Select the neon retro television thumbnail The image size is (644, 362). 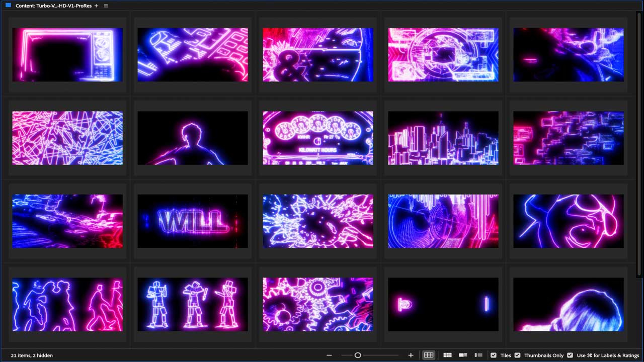click(x=67, y=55)
